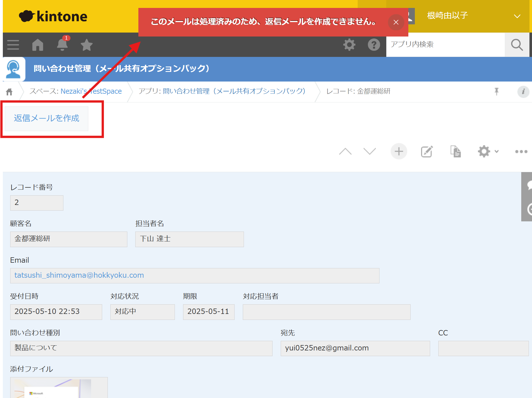This screenshot has height=398, width=532.
Task: Expand the user account dropdown for 根崎由以子
Action: point(517,16)
